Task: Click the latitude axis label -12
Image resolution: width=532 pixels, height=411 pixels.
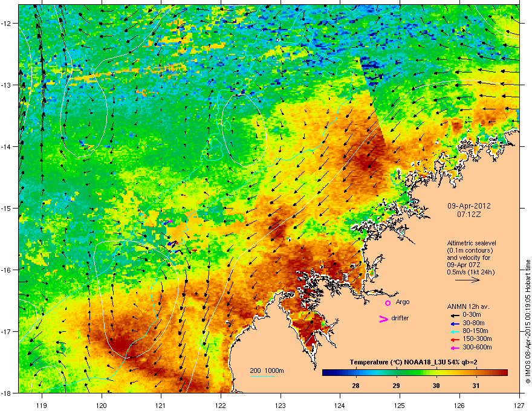Action: pos(6,24)
